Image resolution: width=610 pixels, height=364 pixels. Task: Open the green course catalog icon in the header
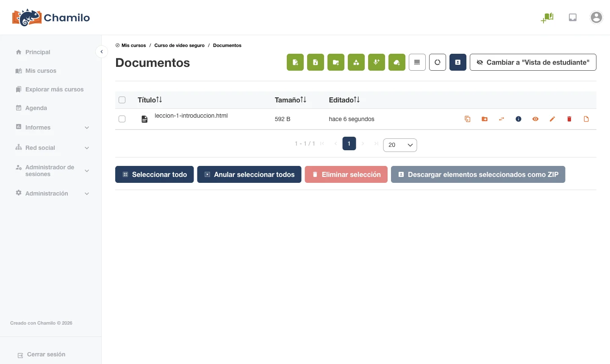547,17
